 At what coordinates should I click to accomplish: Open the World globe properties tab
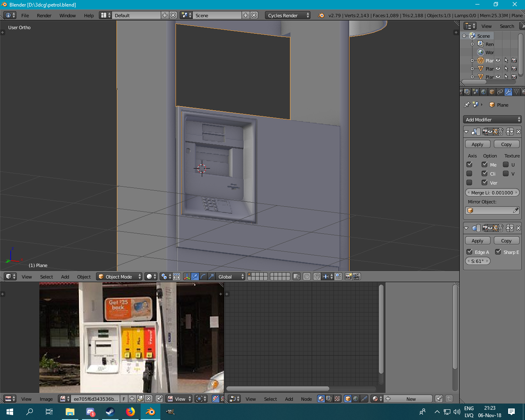[484, 92]
